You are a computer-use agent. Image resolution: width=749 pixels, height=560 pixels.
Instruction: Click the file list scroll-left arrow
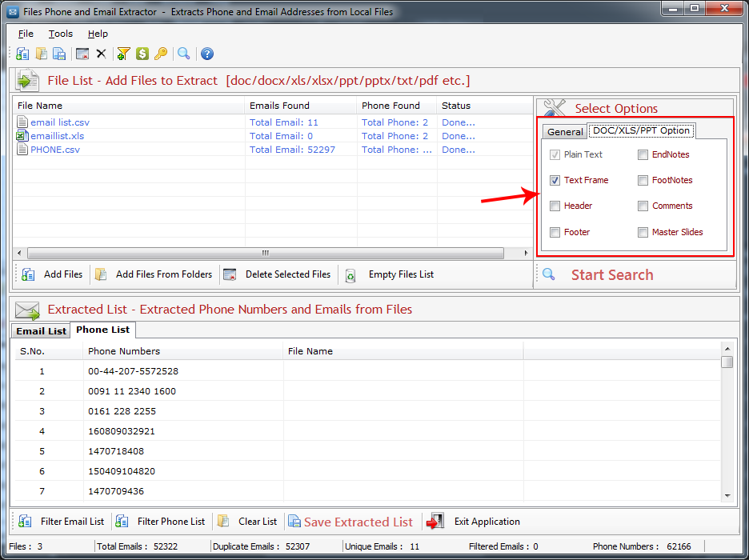coord(19,253)
